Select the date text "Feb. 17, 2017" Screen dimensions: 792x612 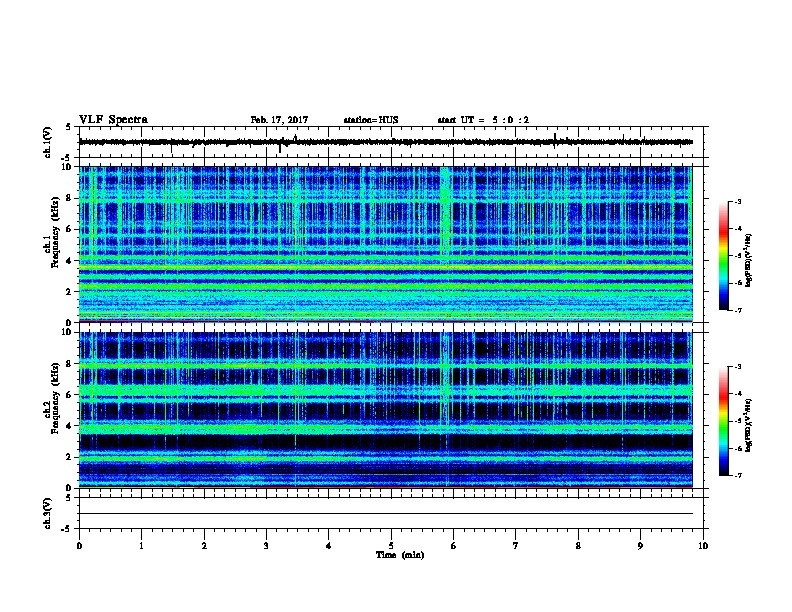tap(279, 120)
